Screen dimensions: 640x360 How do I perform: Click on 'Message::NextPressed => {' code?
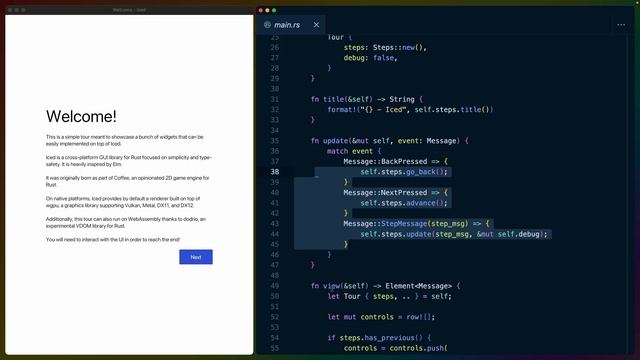pyautogui.click(x=396, y=192)
